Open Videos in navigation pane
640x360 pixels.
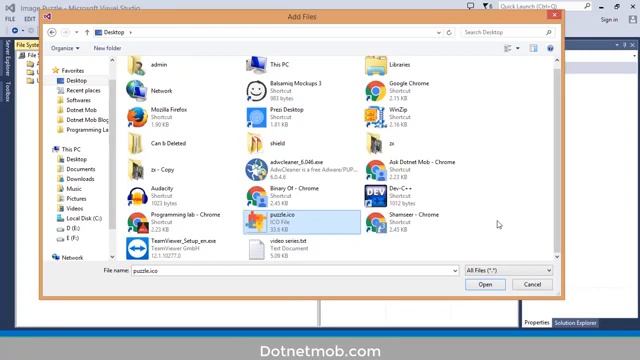[74, 208]
